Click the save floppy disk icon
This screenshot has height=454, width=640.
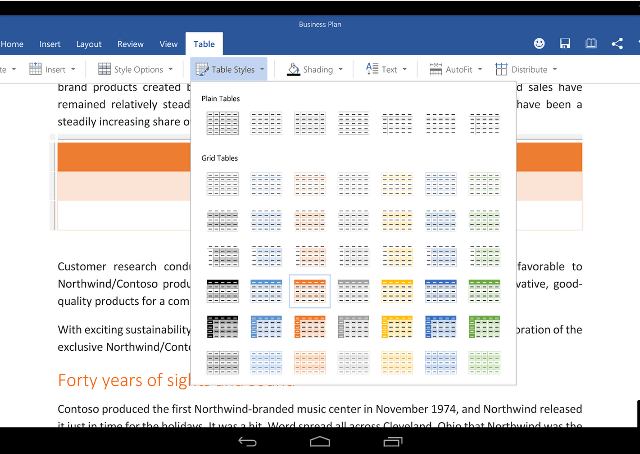click(565, 44)
